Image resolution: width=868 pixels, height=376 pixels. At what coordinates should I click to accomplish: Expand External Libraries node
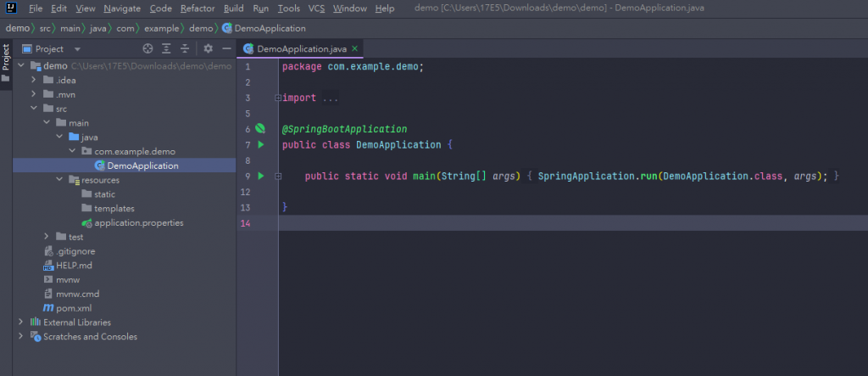pos(21,323)
